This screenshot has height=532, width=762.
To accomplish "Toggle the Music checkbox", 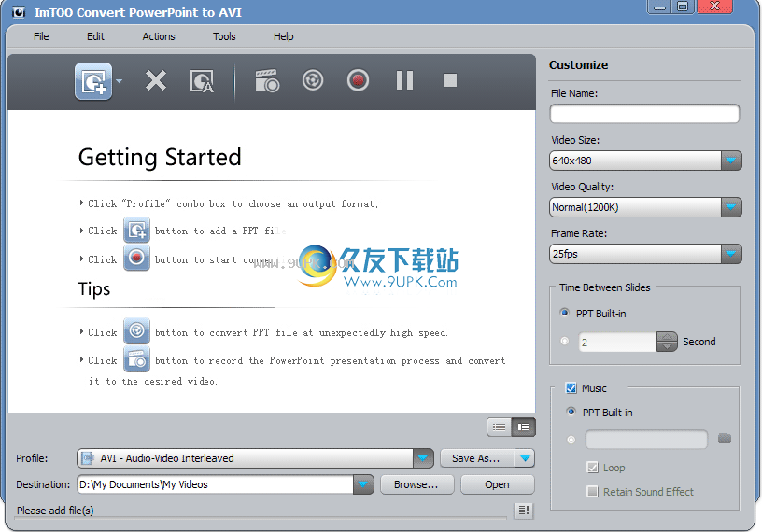I will click(x=571, y=387).
